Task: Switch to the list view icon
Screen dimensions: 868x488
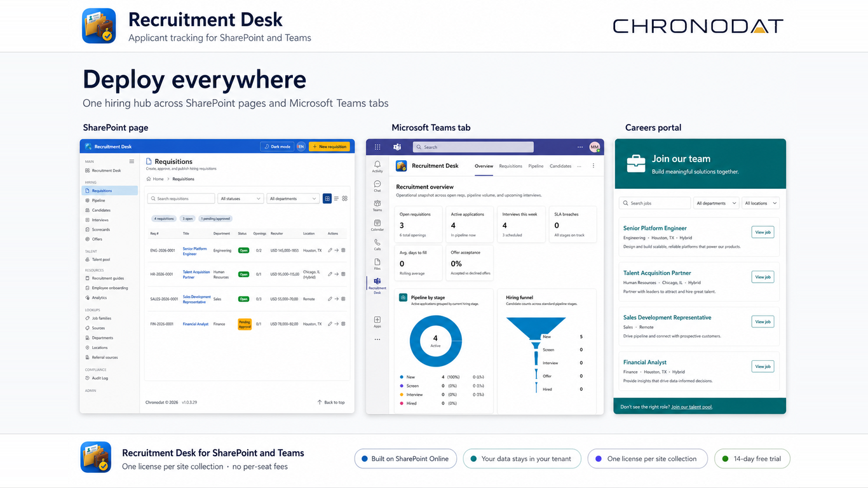Action: [x=336, y=199]
